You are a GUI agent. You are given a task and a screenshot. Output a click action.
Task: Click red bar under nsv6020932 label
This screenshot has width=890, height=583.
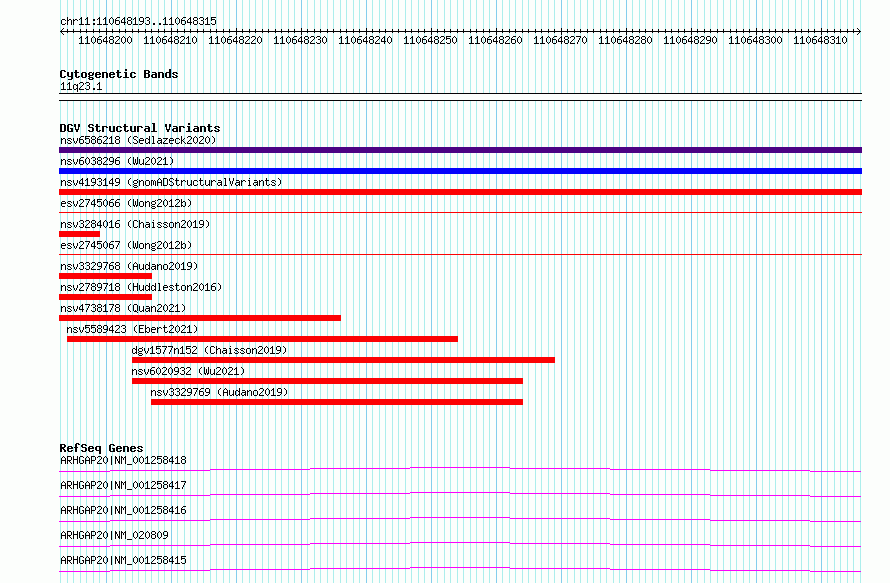(x=328, y=381)
